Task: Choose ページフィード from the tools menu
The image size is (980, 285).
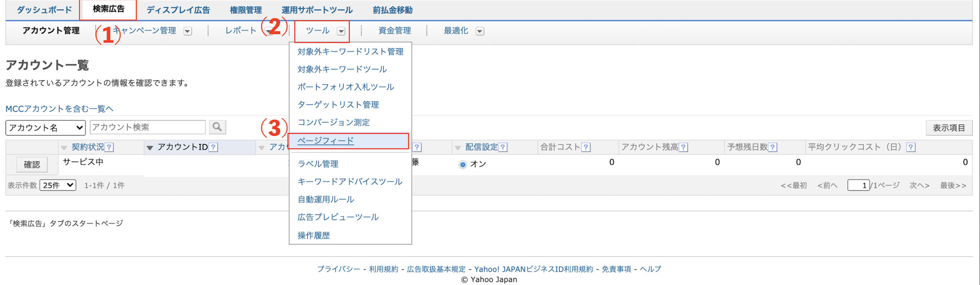Action: tap(325, 141)
